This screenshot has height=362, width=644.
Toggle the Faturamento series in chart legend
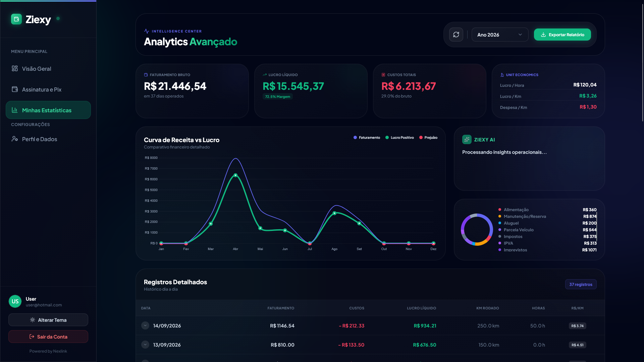(x=367, y=137)
